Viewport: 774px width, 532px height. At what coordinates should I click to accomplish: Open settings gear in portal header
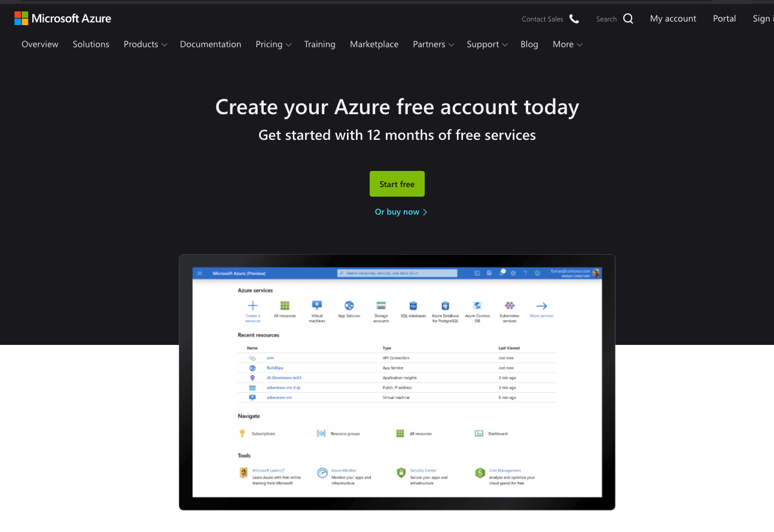coord(513,273)
